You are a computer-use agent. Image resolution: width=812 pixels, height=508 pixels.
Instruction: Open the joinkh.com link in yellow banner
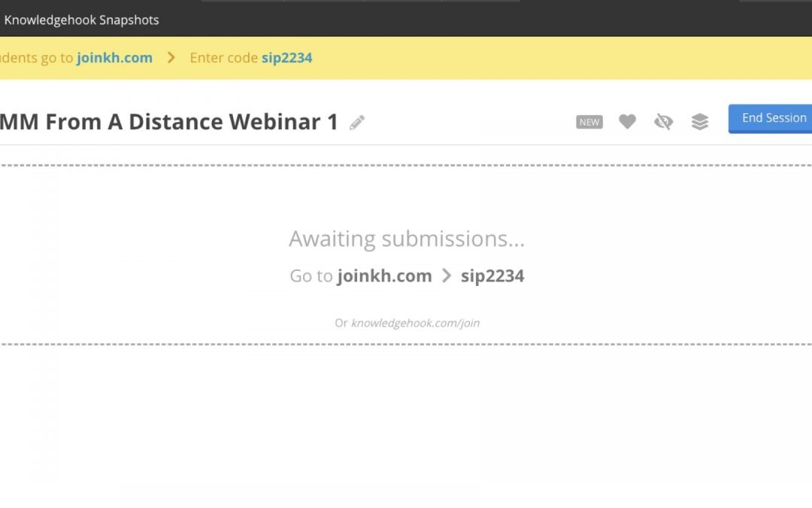114,58
